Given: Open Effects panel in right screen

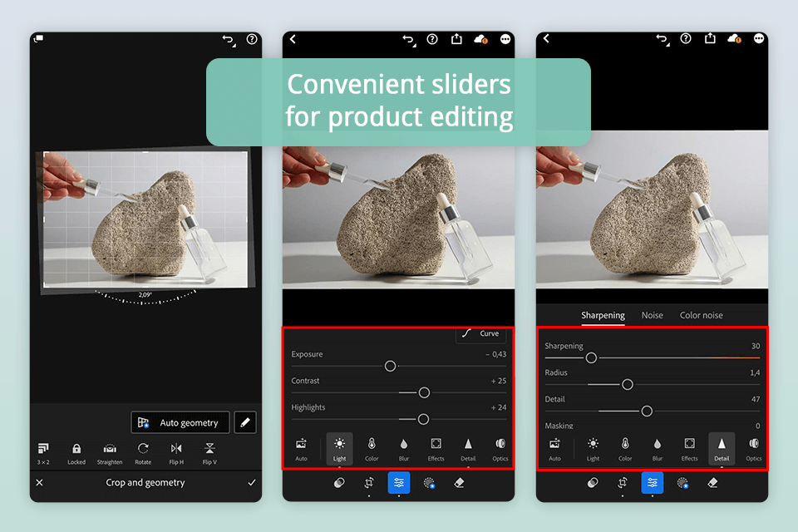Looking at the screenshot, I should 690,449.
